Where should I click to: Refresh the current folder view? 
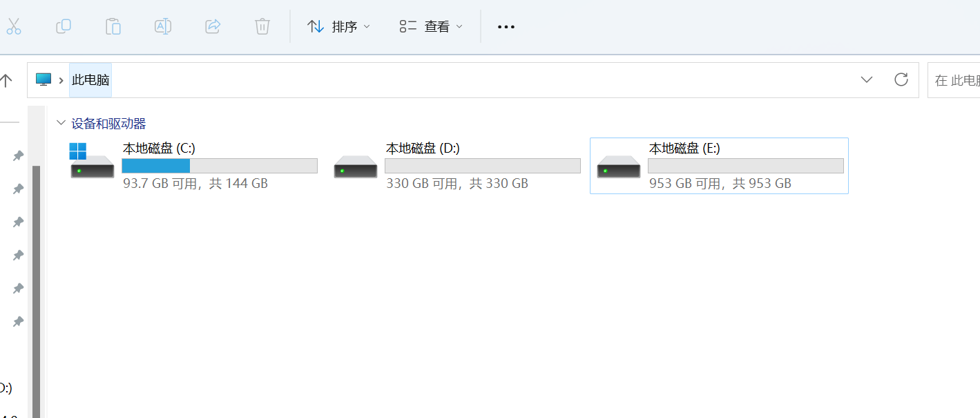901,79
